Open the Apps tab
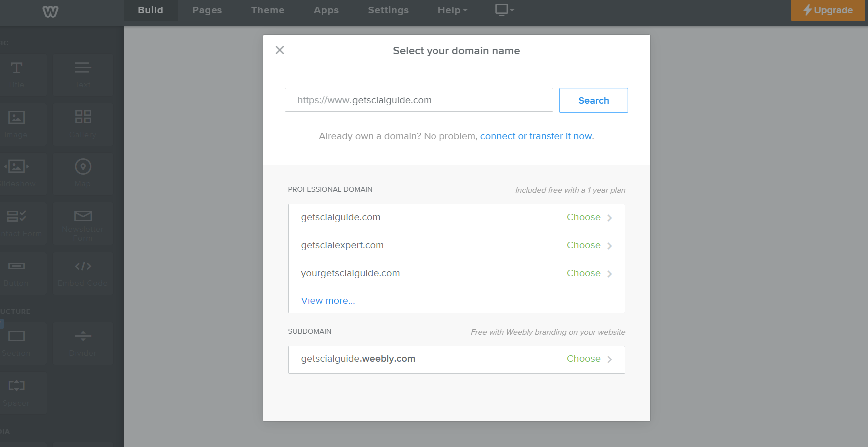The width and height of the screenshot is (868, 447). pyautogui.click(x=326, y=10)
